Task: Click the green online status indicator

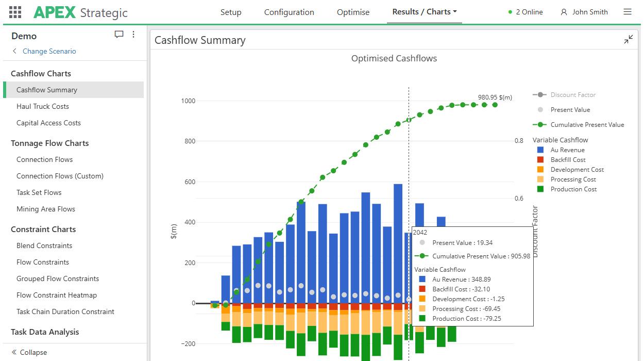Action: [510, 12]
